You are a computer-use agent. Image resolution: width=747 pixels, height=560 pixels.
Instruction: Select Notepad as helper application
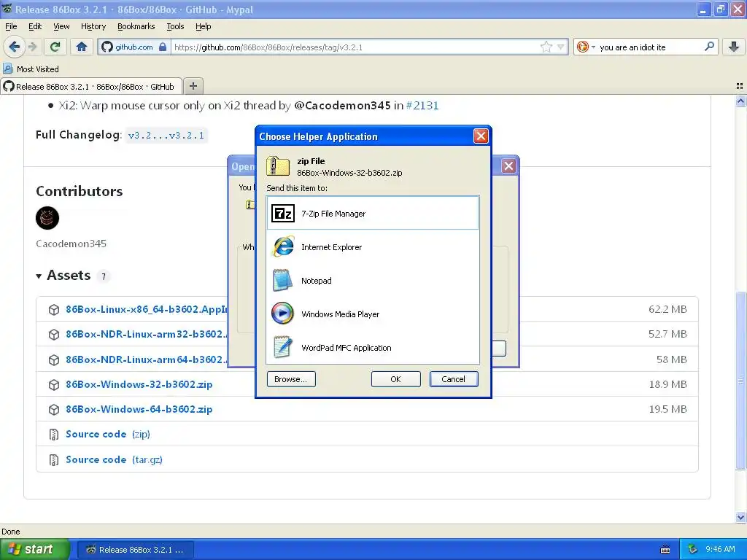[373, 281]
